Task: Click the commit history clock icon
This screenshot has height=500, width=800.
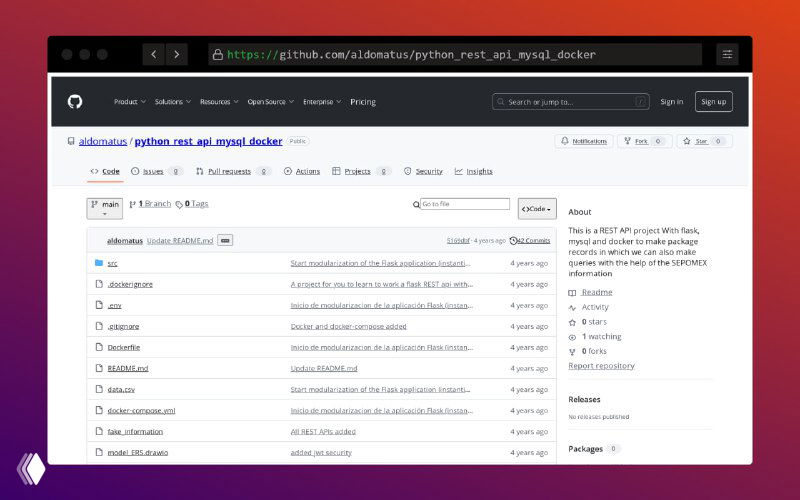Action: tap(513, 240)
